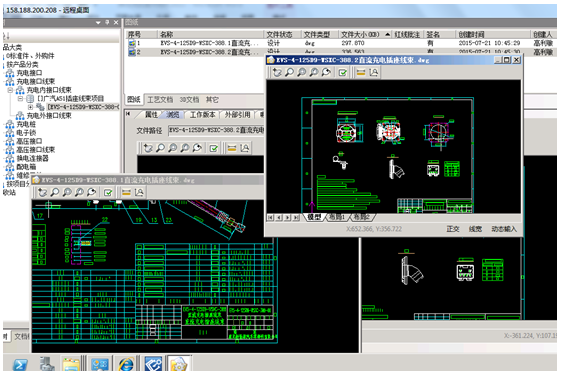Select the 布局2 layout tab in .2 window
This screenshot has width=561, height=374.
(361, 217)
